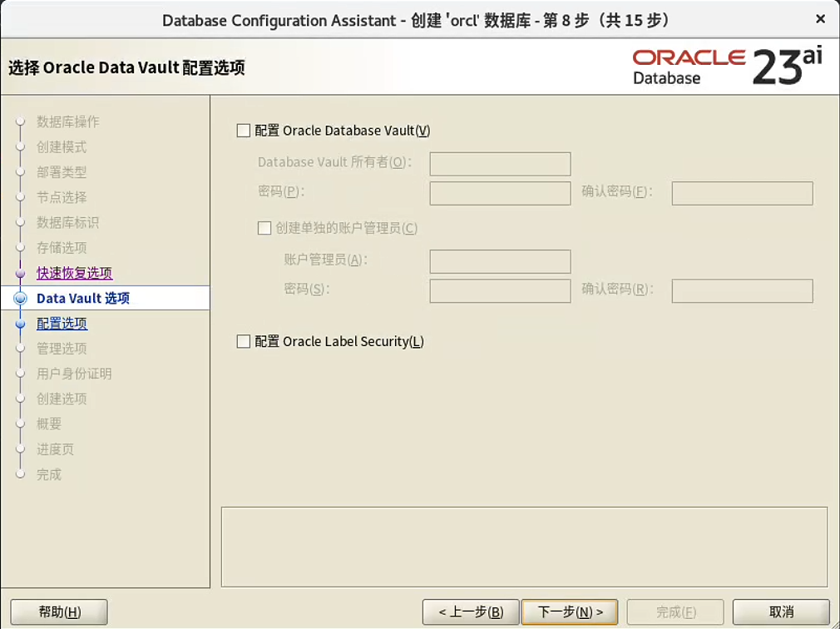Go back with 上一步(B) button
Viewport: 840px width, 629px height.
[471, 612]
